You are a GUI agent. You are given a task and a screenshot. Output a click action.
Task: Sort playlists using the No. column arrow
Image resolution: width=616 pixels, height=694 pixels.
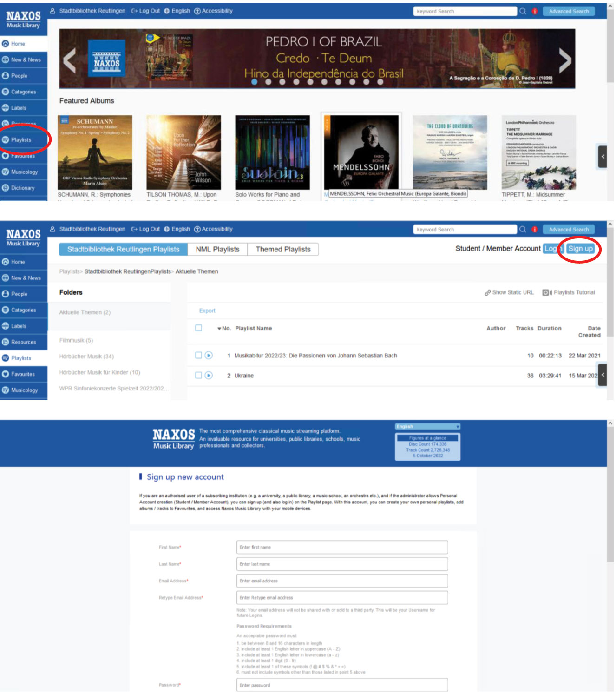pyautogui.click(x=219, y=329)
